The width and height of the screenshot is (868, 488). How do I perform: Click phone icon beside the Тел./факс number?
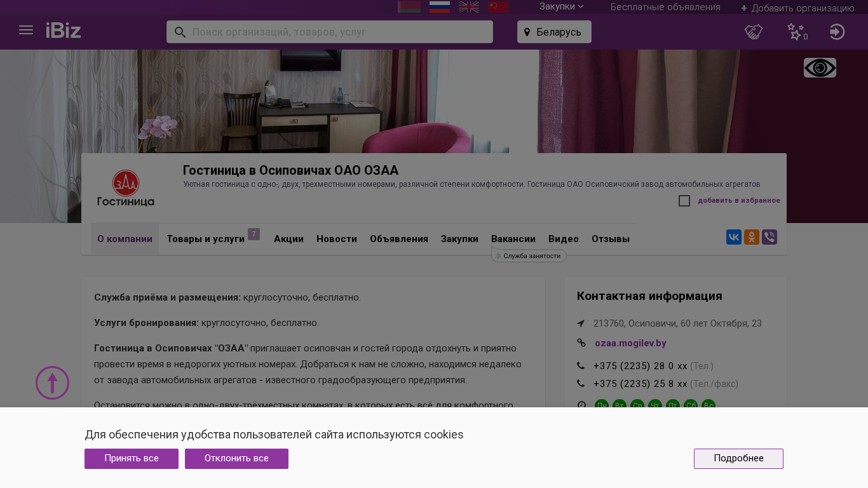point(581,383)
